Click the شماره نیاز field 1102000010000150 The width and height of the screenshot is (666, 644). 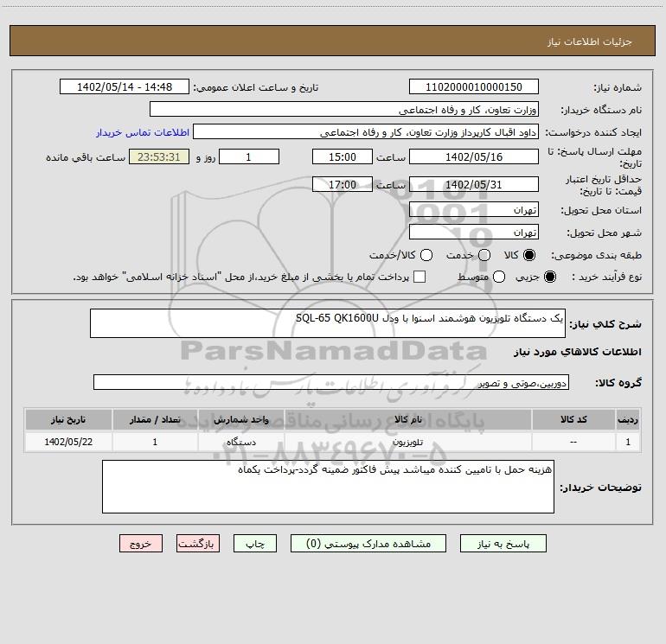coord(474,86)
